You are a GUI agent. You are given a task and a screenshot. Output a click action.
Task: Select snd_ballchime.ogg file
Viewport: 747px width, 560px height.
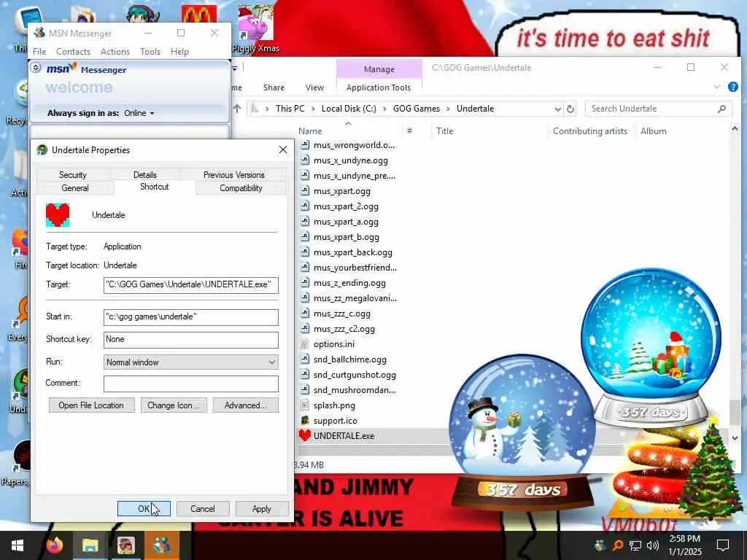click(349, 359)
